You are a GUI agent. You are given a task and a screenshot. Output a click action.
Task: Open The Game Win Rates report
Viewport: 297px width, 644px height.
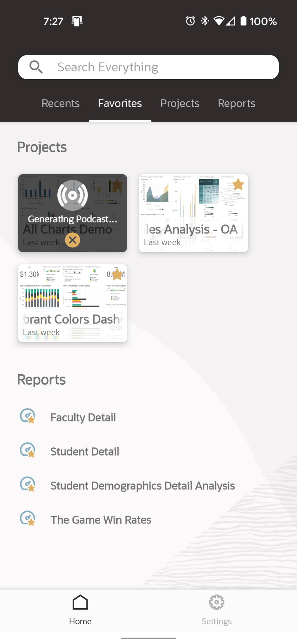(101, 519)
